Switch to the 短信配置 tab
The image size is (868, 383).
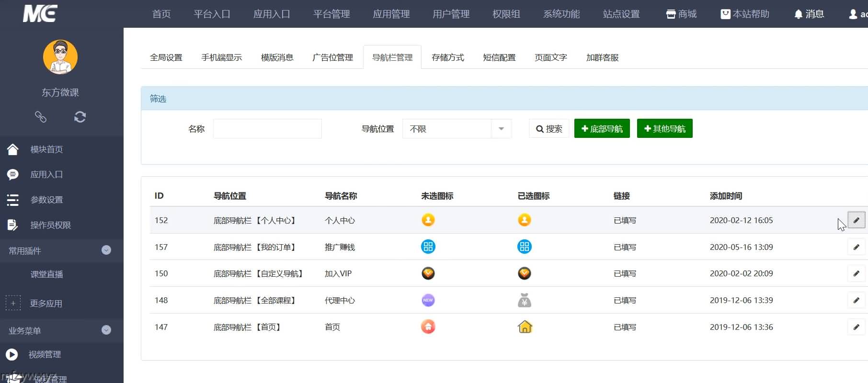499,57
